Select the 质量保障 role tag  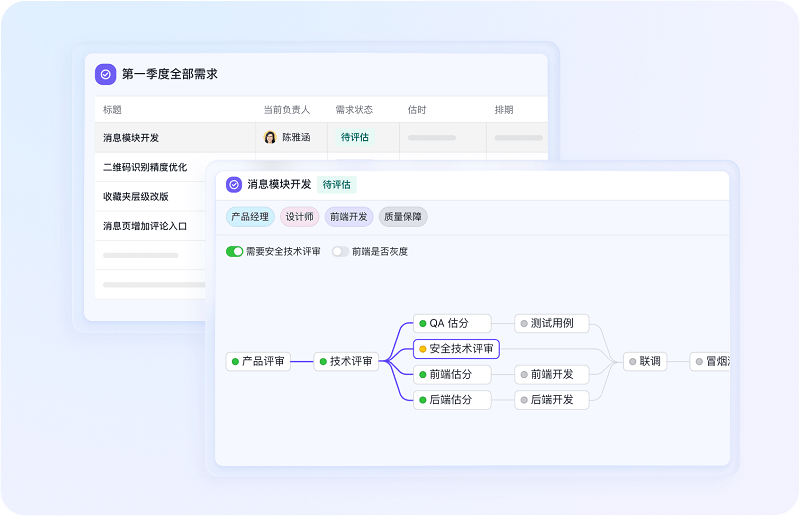tap(403, 216)
